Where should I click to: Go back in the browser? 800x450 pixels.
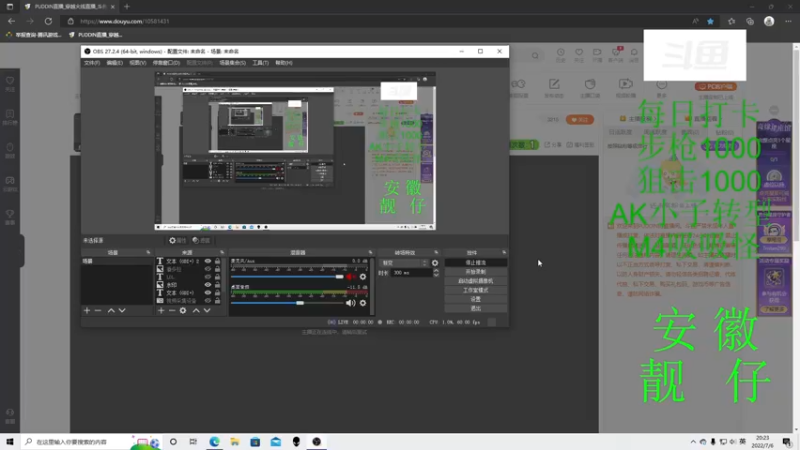click(11, 21)
